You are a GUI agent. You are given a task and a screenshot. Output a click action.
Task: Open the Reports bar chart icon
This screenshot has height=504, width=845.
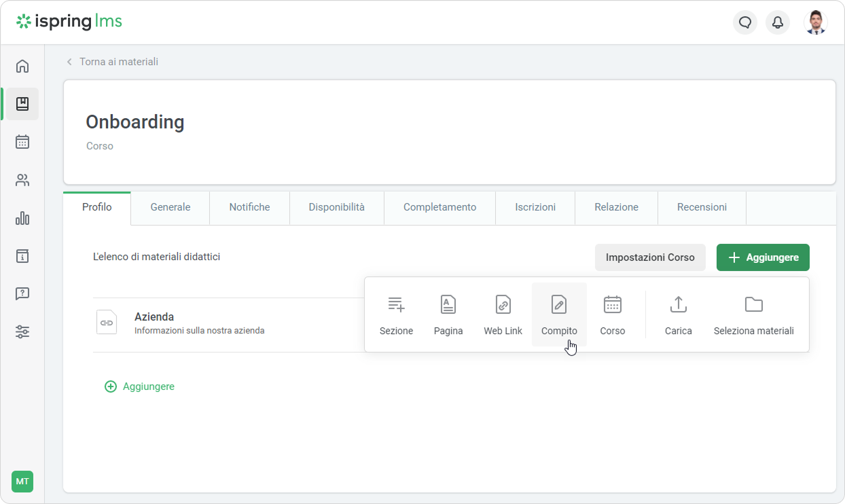tap(22, 218)
